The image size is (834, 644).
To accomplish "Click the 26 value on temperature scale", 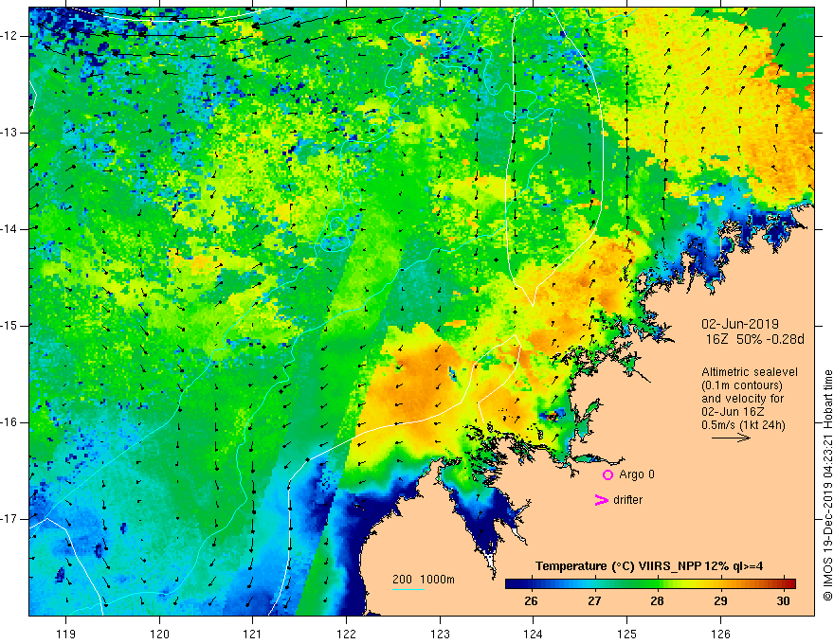I will click(x=531, y=601).
